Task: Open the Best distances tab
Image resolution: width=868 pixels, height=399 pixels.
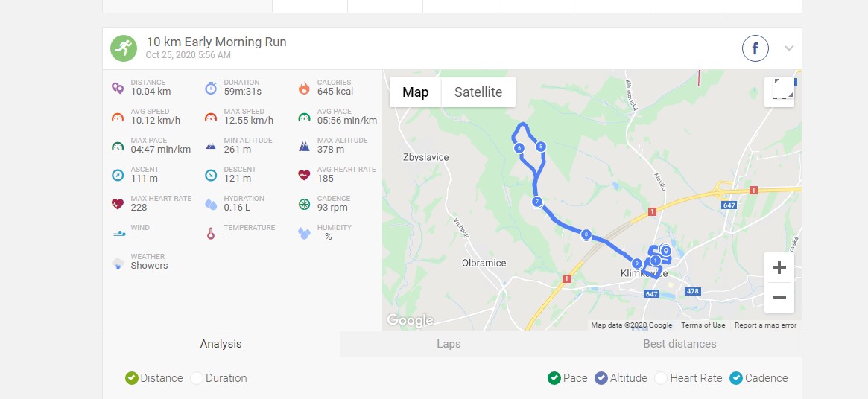Action: tap(679, 344)
